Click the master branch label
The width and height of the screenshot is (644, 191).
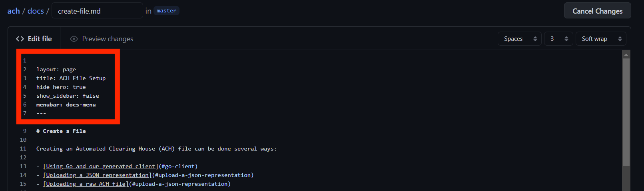coord(166,11)
